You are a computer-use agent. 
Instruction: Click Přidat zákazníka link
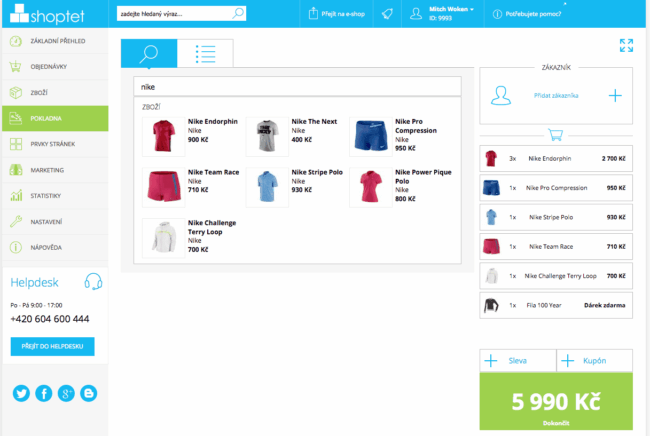coord(556,96)
